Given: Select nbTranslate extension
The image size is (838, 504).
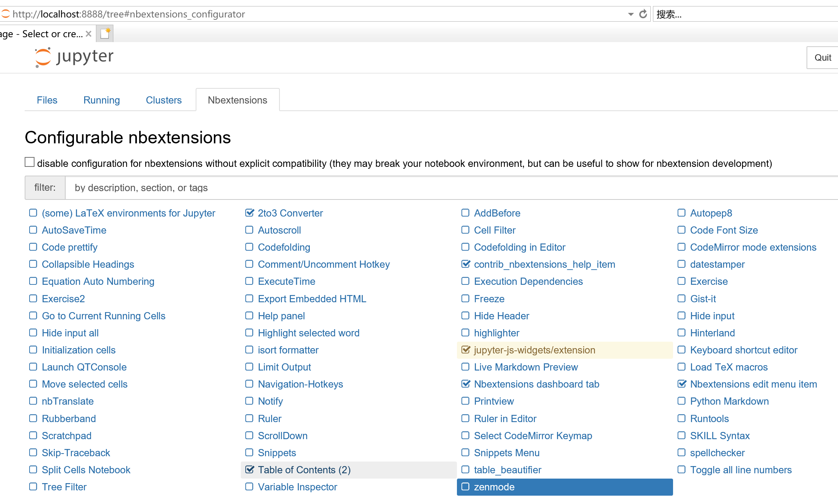Looking at the screenshot, I should 67,401.
